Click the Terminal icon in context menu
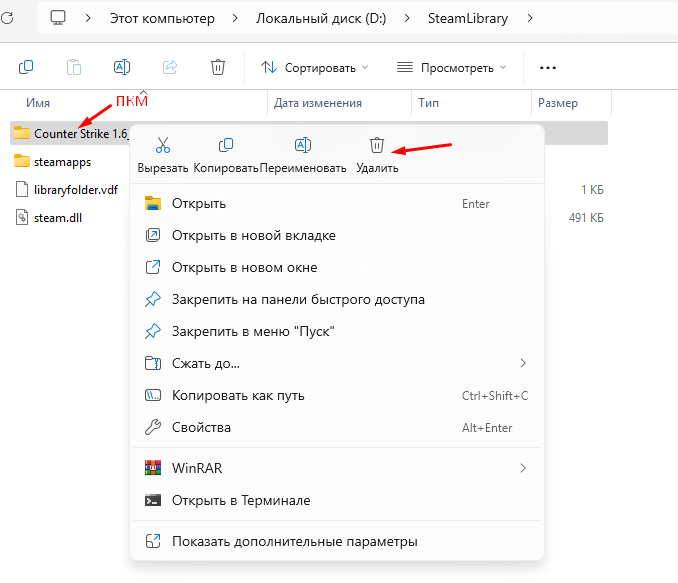 (x=153, y=500)
